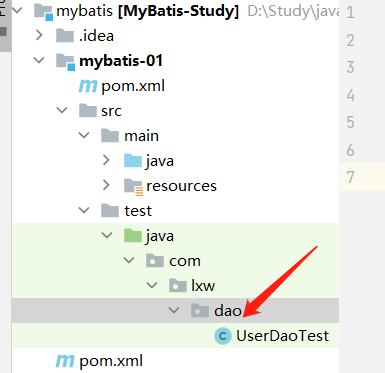
Task: Click the Maven icon of root pom.xml
Action: (65, 360)
